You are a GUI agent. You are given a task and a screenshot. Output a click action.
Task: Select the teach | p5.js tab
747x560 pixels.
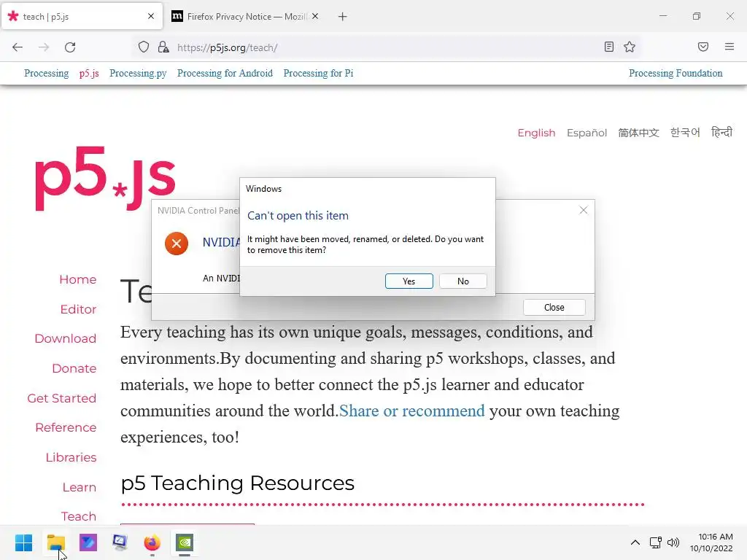coord(82,17)
